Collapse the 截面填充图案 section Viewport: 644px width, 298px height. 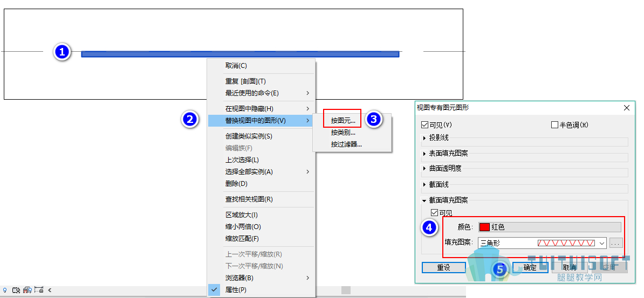tap(424, 200)
